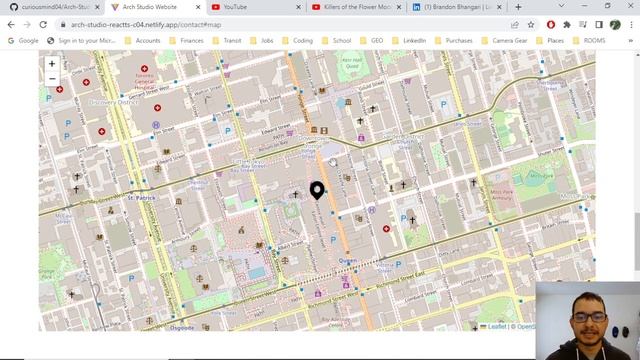
Task: Open the Chrome profile avatar
Action: tap(615, 25)
